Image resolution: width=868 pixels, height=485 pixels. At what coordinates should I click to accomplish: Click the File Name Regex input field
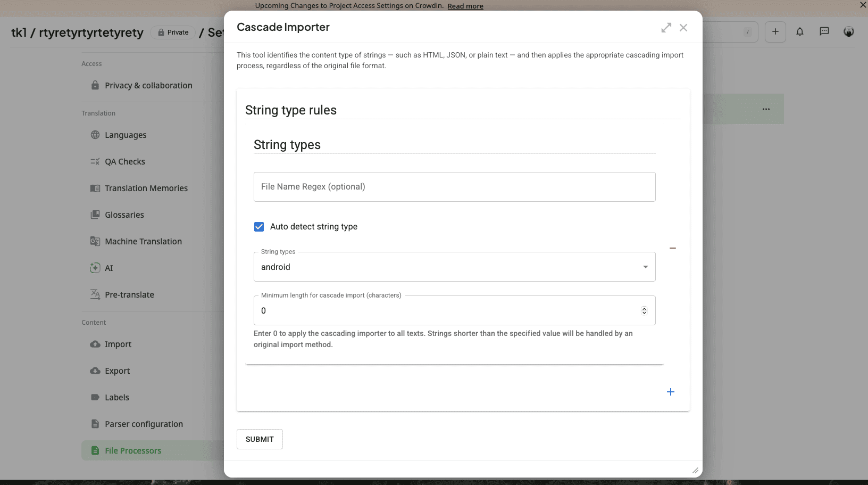(x=454, y=187)
